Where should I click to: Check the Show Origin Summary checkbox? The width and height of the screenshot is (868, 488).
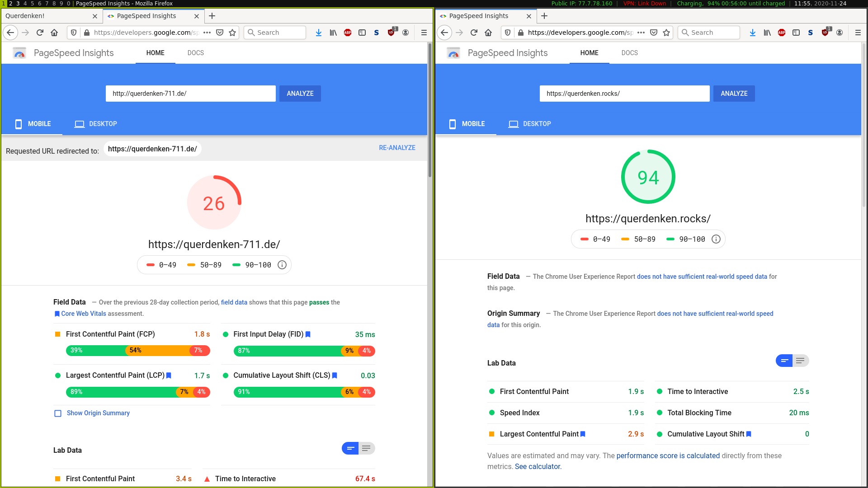[x=58, y=413]
